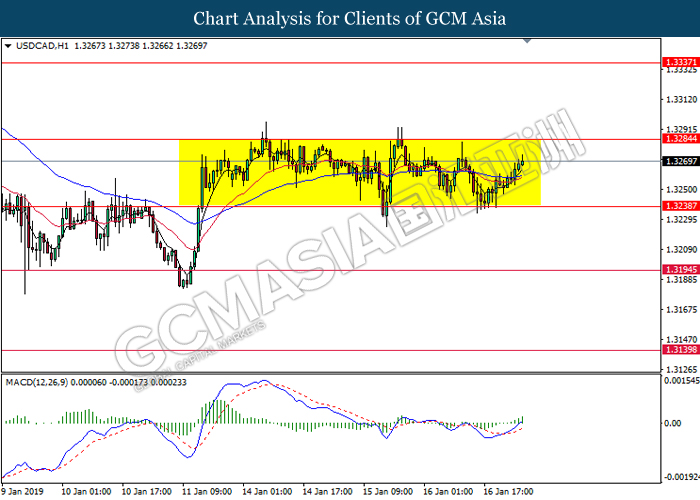
Task: Click the red horizontal line at 1.31398
Action: point(330,351)
